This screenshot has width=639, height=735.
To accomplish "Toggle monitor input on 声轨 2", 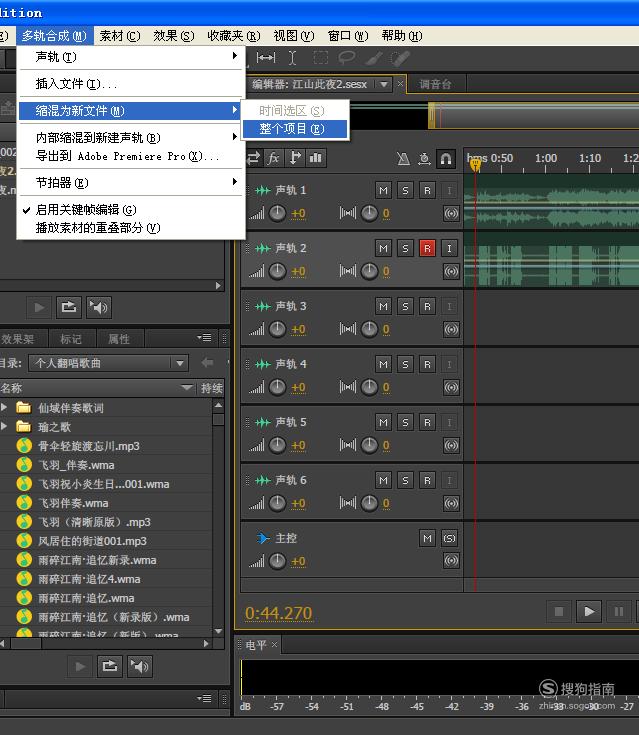I will coord(449,248).
